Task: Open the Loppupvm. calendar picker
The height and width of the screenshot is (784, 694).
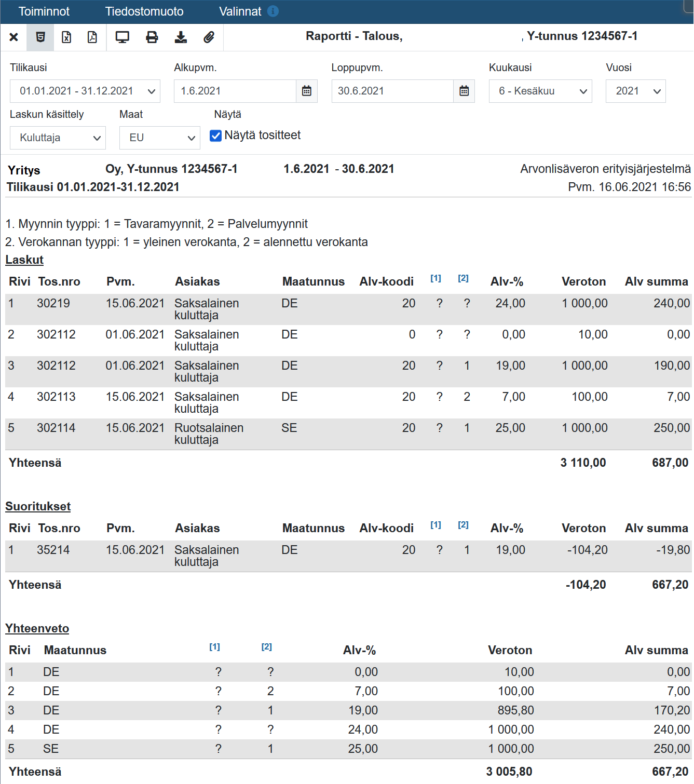Action: click(464, 91)
